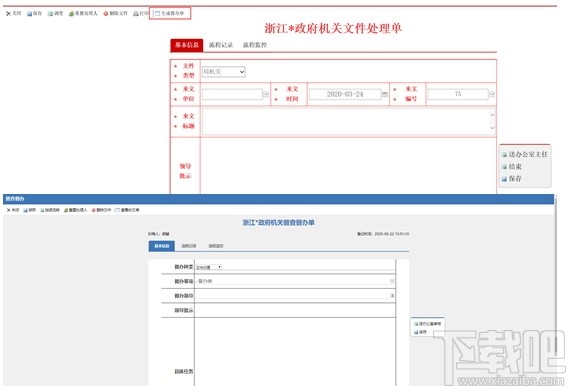Open the 督办种类 dropdown in lower form
The width and height of the screenshot is (568, 386).
(x=209, y=267)
